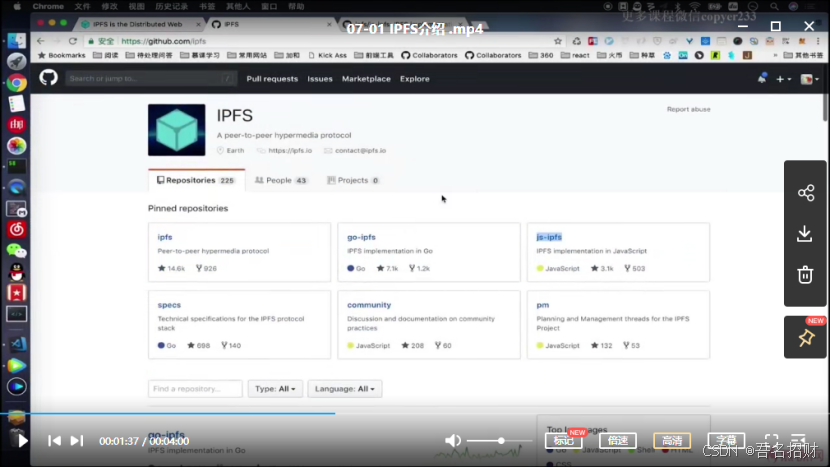Click the pin icon with NEW badge

(806, 338)
